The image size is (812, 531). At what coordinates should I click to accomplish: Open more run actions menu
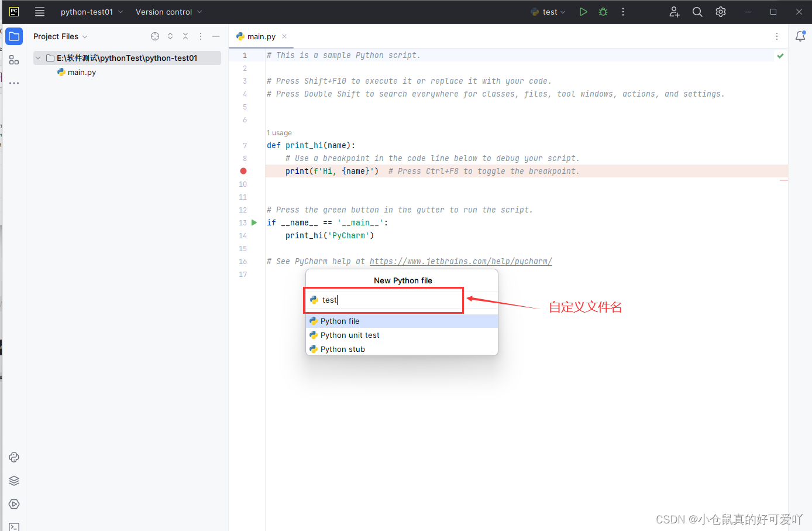(623, 12)
